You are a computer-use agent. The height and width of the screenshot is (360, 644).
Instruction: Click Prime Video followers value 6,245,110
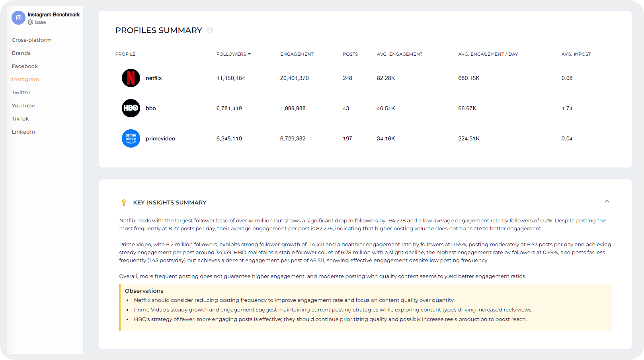[229, 138]
